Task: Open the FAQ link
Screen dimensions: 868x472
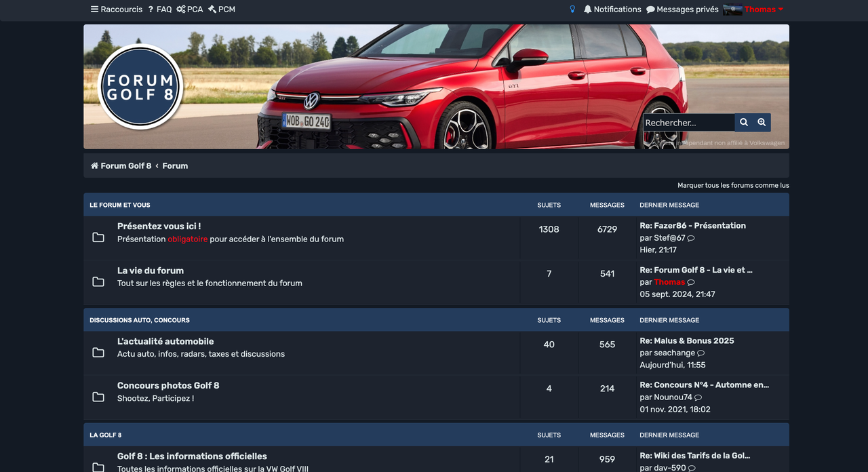Action: 160,9
